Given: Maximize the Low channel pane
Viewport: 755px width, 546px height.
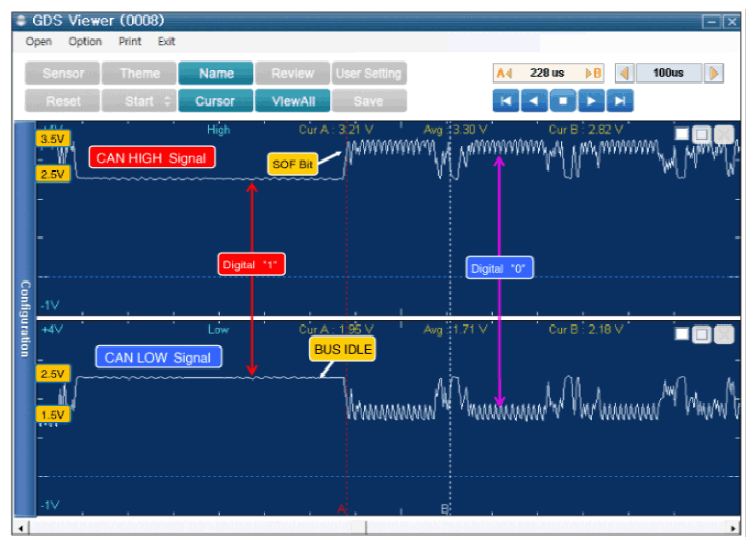Looking at the screenshot, I should tap(702, 334).
